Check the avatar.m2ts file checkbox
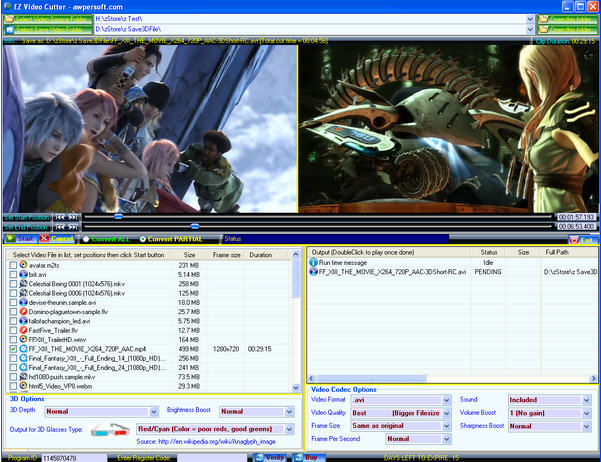Viewport: 601px width, 462px height. (x=13, y=265)
